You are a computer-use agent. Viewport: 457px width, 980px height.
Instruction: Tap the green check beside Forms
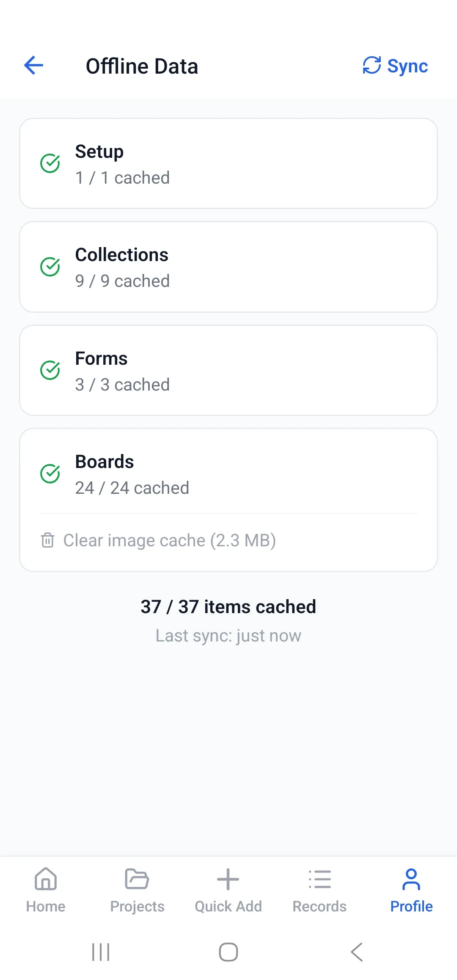click(50, 370)
